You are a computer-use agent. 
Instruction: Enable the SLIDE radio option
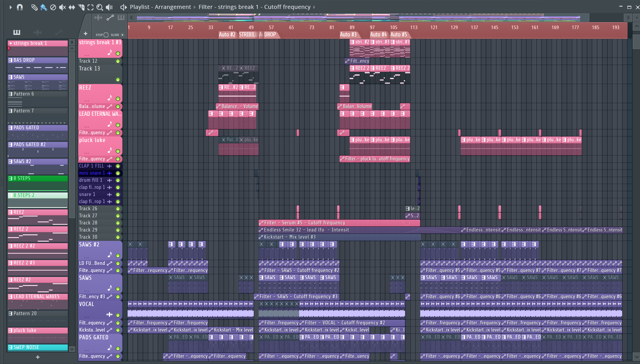tap(122, 35)
